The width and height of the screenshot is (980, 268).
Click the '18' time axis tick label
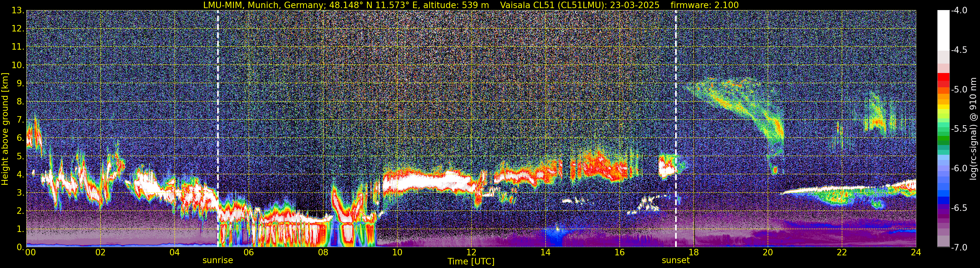pos(694,253)
